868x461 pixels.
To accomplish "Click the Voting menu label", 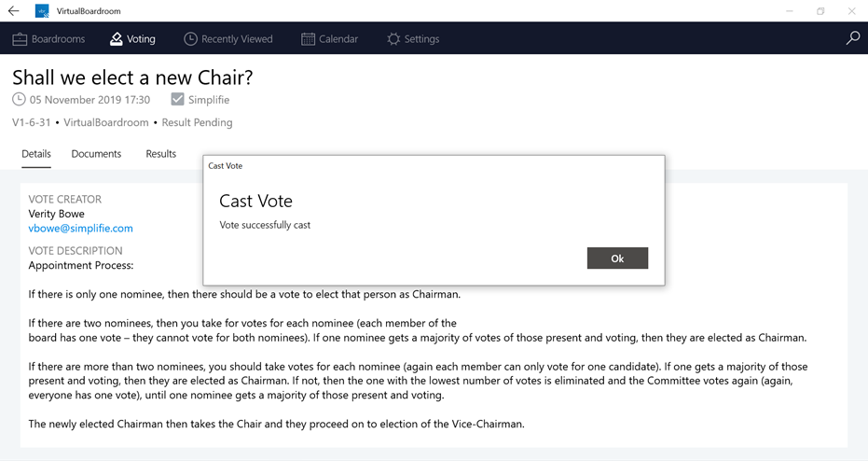I will (x=141, y=39).
